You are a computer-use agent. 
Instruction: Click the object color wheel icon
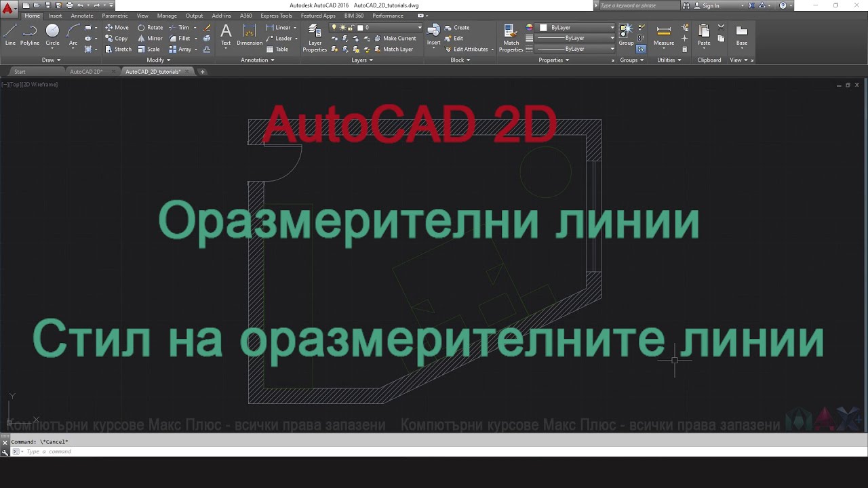(530, 28)
